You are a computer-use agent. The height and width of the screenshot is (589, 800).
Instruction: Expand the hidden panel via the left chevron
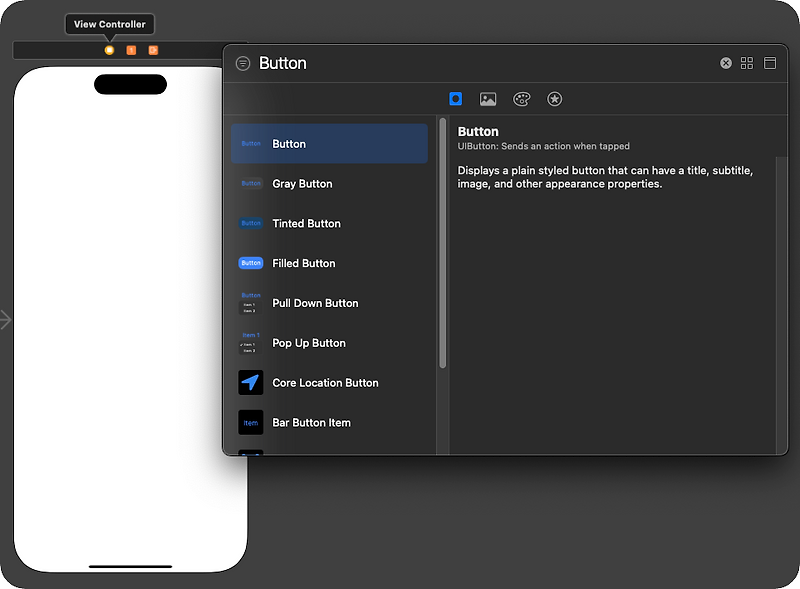coord(4,320)
